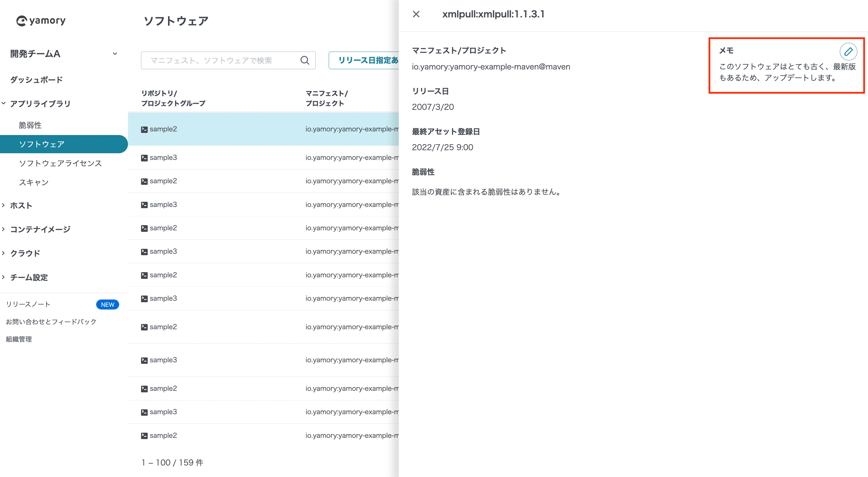The image size is (868, 477).
Task: Open the ソフトウェアライセンス page
Action: (60, 163)
